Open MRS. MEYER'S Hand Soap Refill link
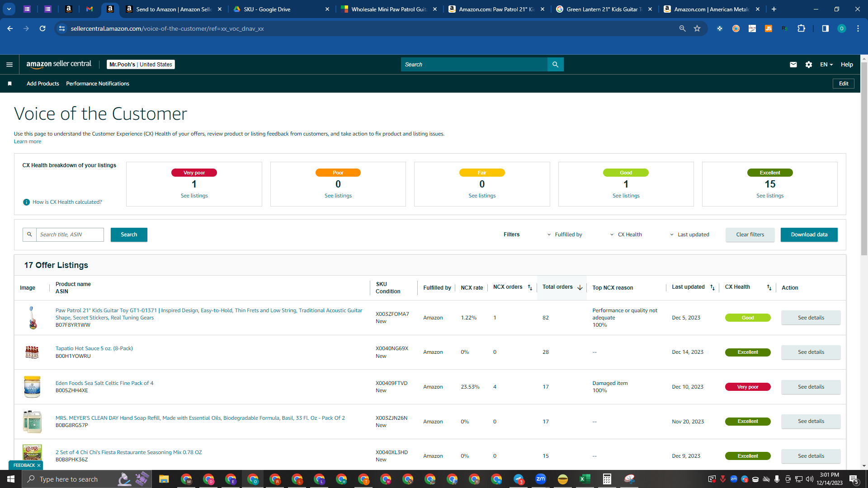This screenshot has height=488, width=868. (x=200, y=418)
